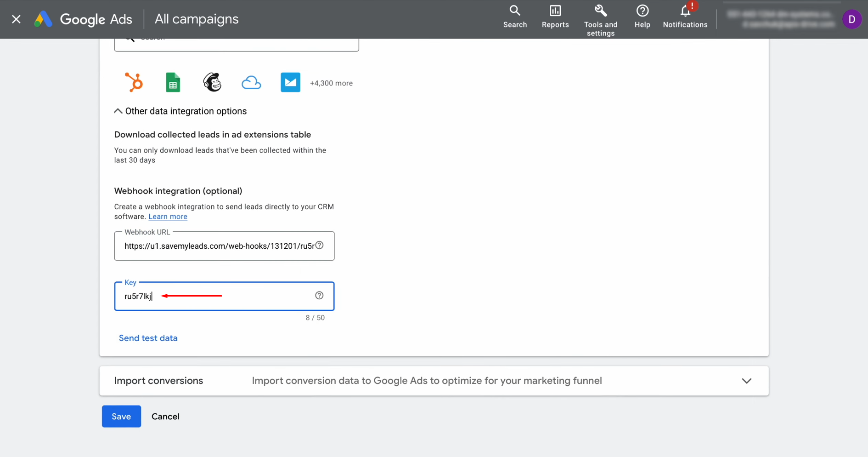The height and width of the screenshot is (457, 868).
Task: Click the +4,300 more integrations text
Action: [x=331, y=83]
